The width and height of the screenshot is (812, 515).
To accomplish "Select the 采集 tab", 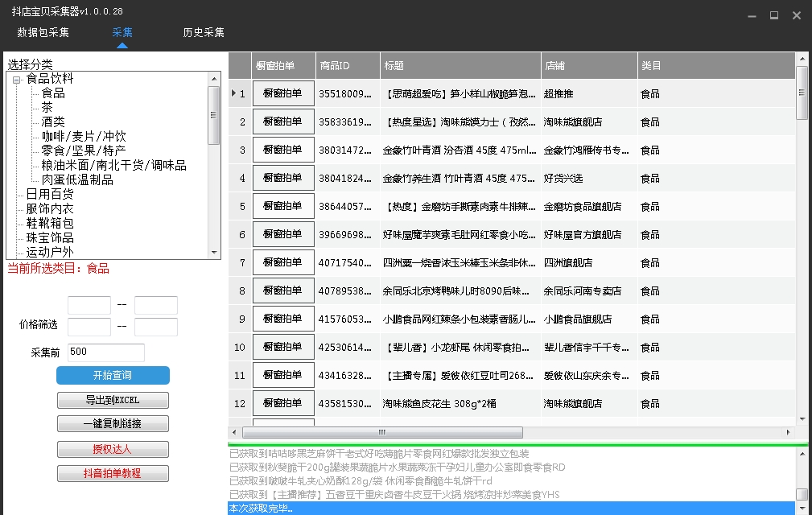I will (122, 33).
